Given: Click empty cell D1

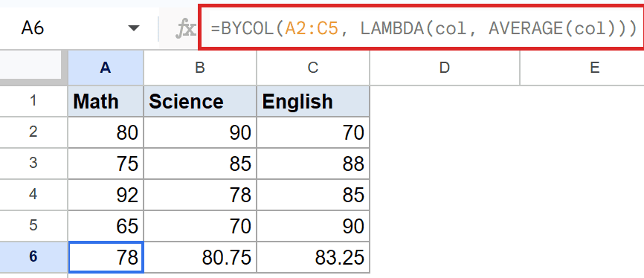Looking at the screenshot, I should tap(445, 101).
